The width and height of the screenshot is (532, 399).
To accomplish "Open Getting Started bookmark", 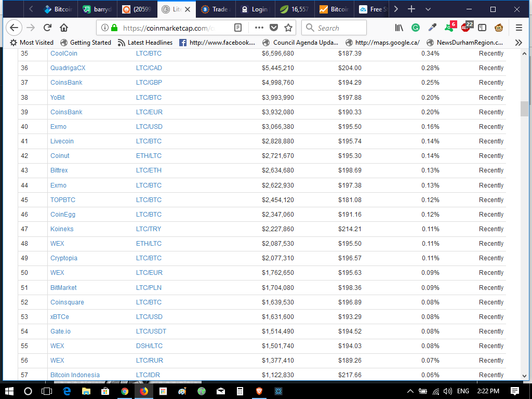I will 86,43.
